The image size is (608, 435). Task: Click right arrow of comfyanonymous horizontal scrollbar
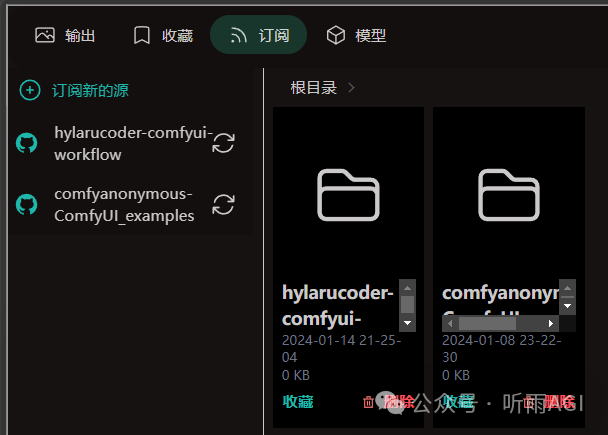pyautogui.click(x=551, y=323)
